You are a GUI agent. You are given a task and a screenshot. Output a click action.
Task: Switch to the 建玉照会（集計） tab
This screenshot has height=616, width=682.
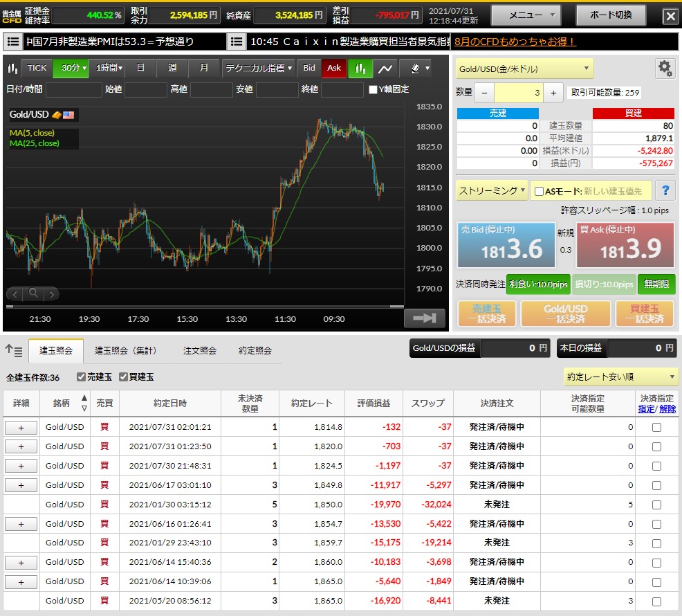coord(125,351)
